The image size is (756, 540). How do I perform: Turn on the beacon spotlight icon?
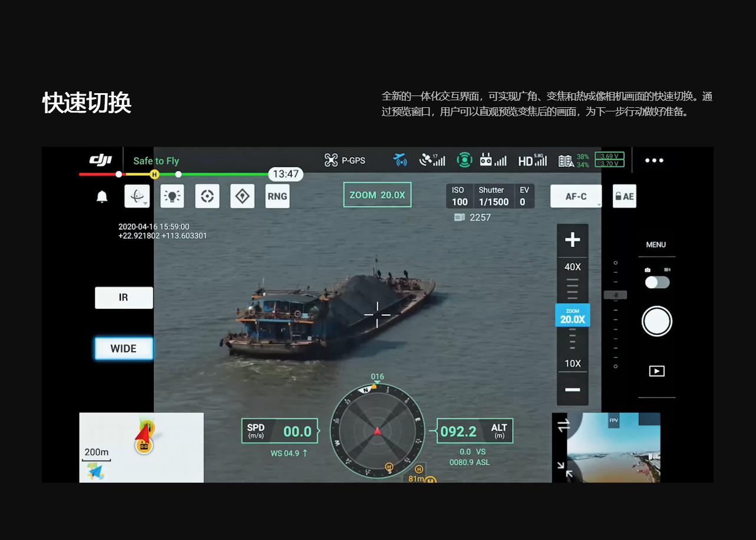pos(172,196)
